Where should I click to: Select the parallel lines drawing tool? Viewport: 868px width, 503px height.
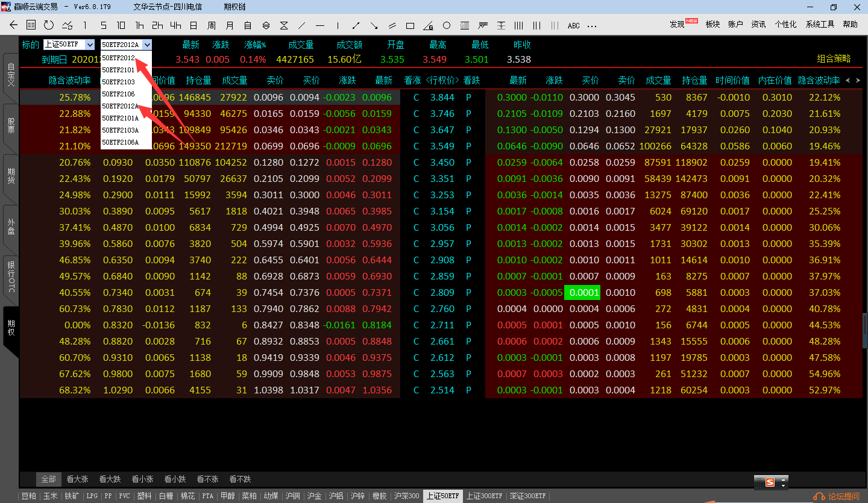coord(392,25)
